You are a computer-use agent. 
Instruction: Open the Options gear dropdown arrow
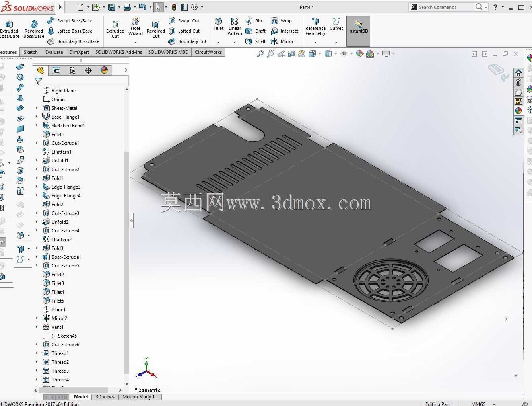(202, 7)
